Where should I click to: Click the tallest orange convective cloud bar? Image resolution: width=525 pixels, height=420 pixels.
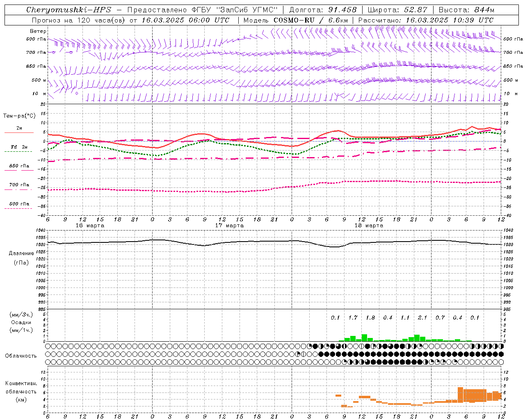click(461, 395)
